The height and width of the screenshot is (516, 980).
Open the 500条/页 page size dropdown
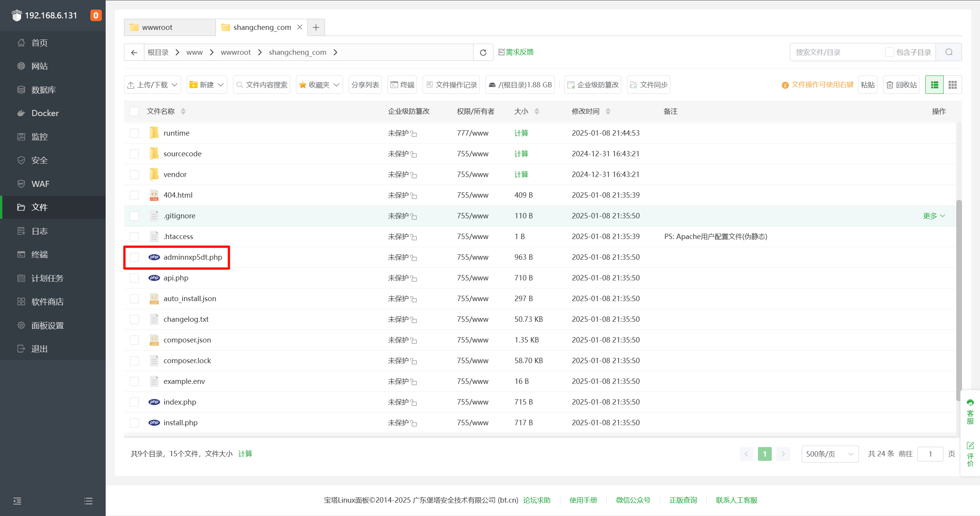[830, 454]
